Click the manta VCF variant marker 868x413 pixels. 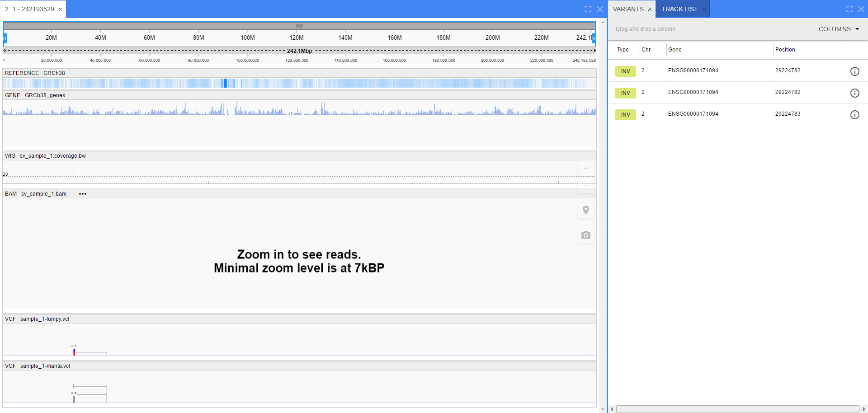tap(74, 399)
